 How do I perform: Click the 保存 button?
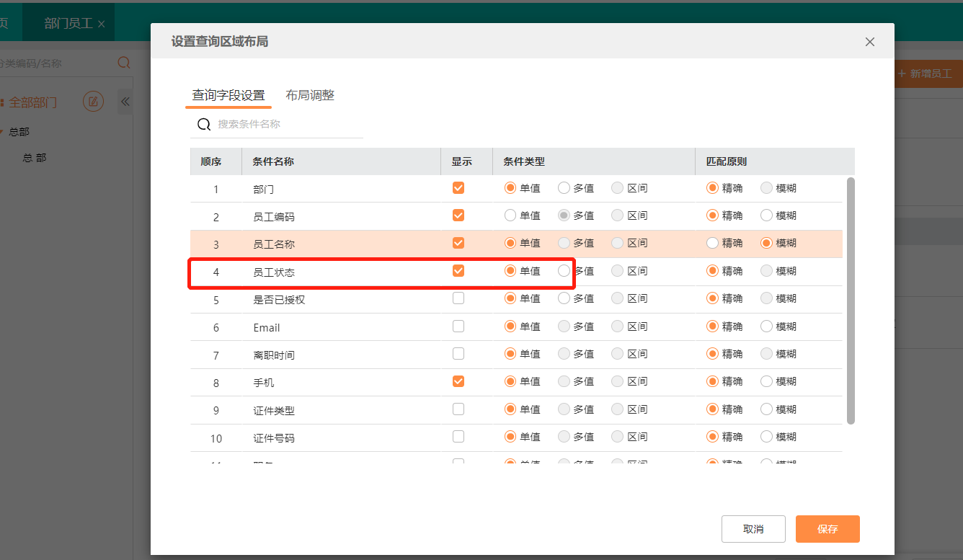(x=827, y=529)
